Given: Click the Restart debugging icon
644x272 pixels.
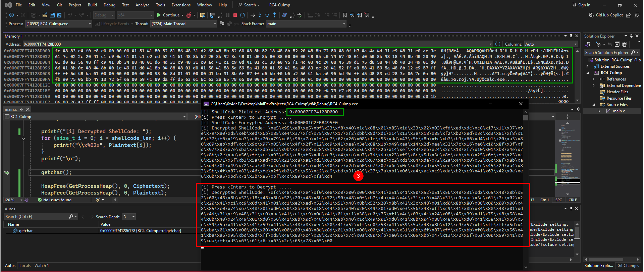Looking at the screenshot, I should [x=243, y=15].
